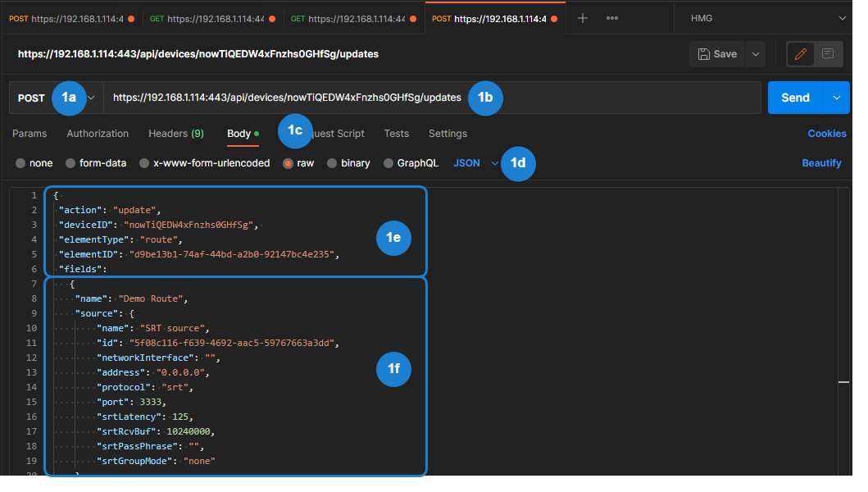Image resolution: width=868 pixels, height=492 pixels.
Task: Expand the HMG environment selector
Action: [842, 18]
